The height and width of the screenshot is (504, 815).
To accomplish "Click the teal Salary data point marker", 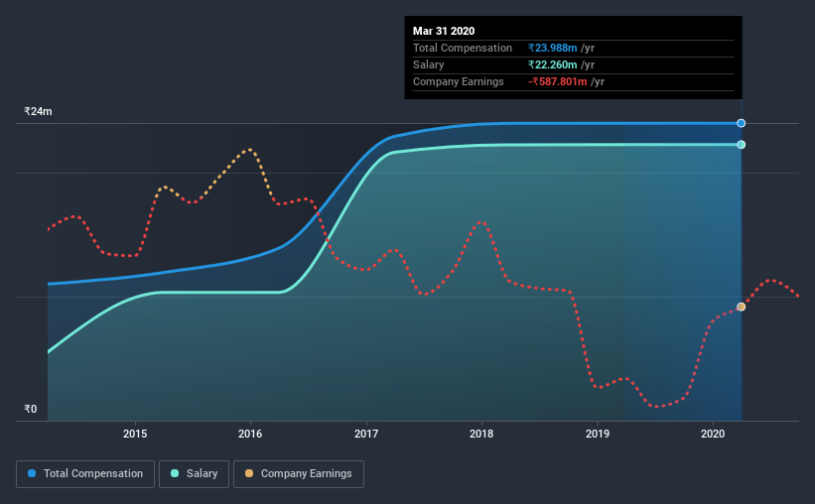I will (x=742, y=145).
